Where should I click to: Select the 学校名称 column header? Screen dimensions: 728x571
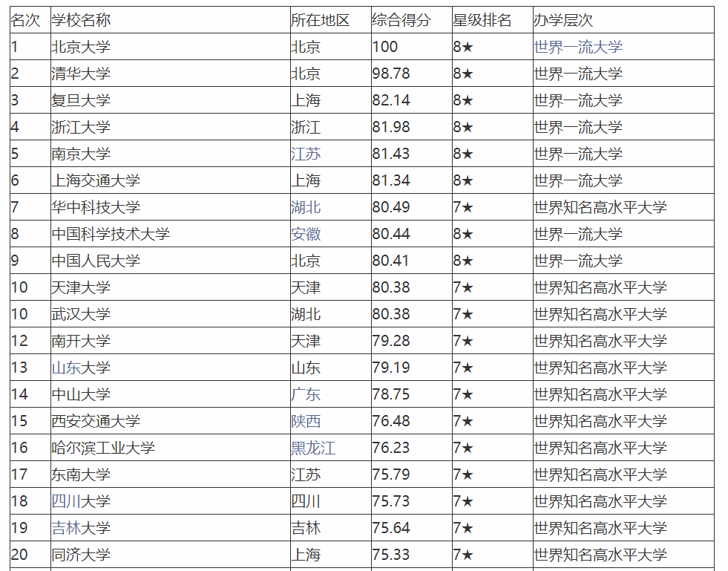click(x=171, y=20)
